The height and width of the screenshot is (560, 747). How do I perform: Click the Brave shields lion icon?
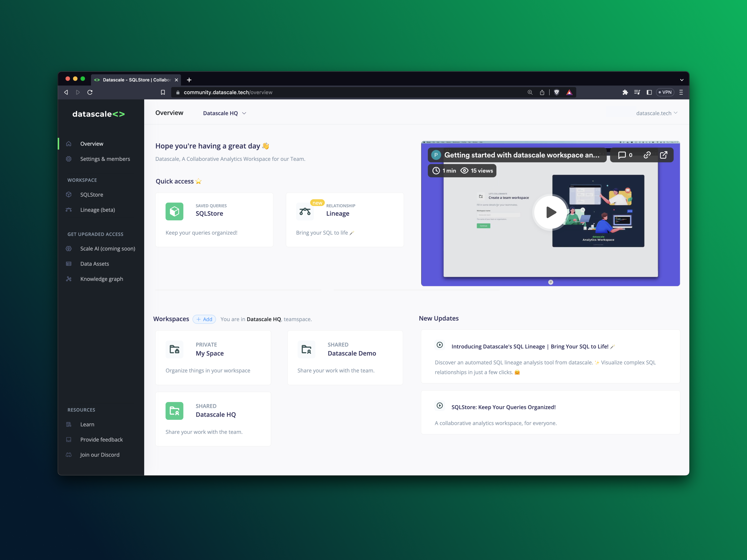click(x=557, y=92)
